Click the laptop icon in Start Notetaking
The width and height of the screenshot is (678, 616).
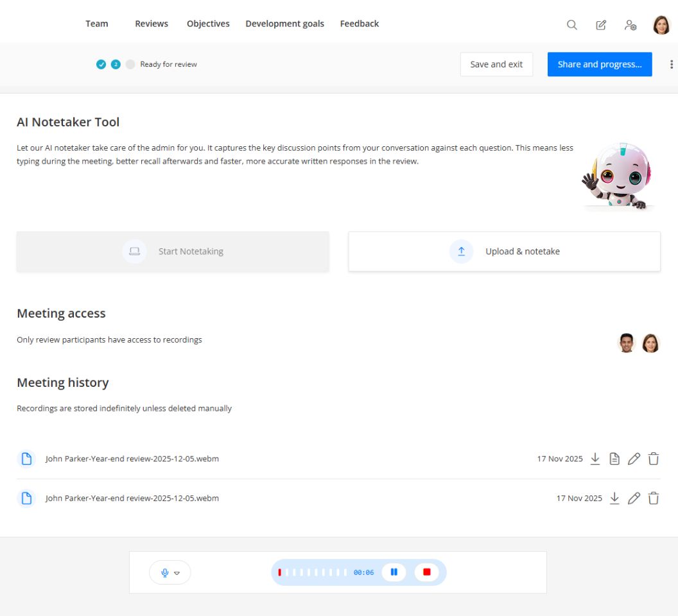[x=134, y=252]
